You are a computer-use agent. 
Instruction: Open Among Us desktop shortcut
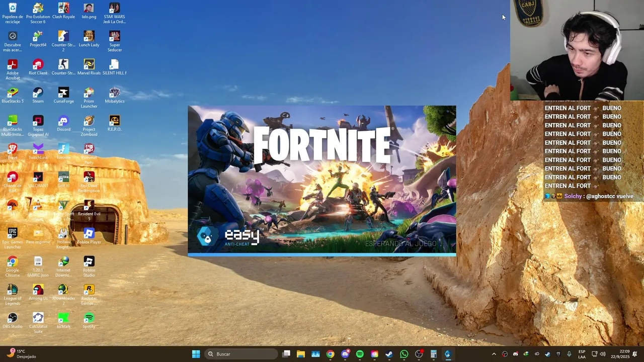pos(38,293)
